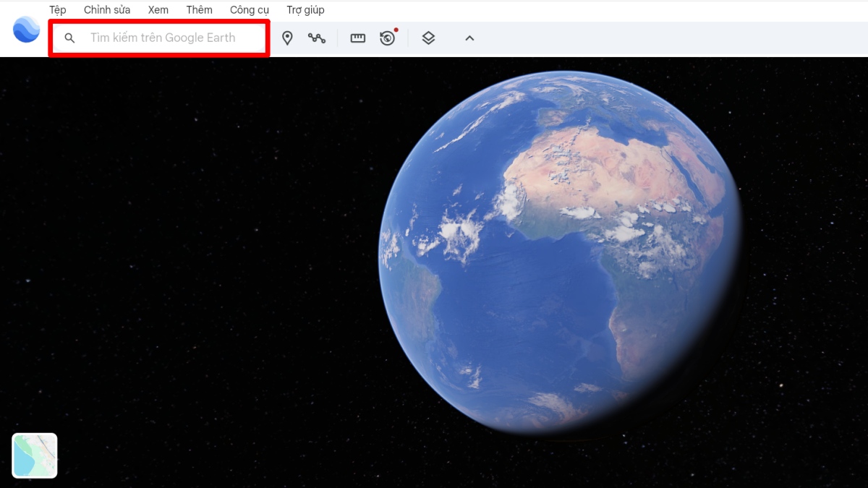Open the Xem menu

pyautogui.click(x=158, y=10)
